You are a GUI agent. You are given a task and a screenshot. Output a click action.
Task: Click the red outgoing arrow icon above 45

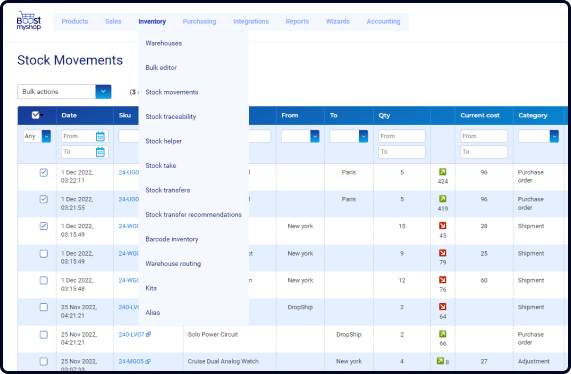[442, 226]
